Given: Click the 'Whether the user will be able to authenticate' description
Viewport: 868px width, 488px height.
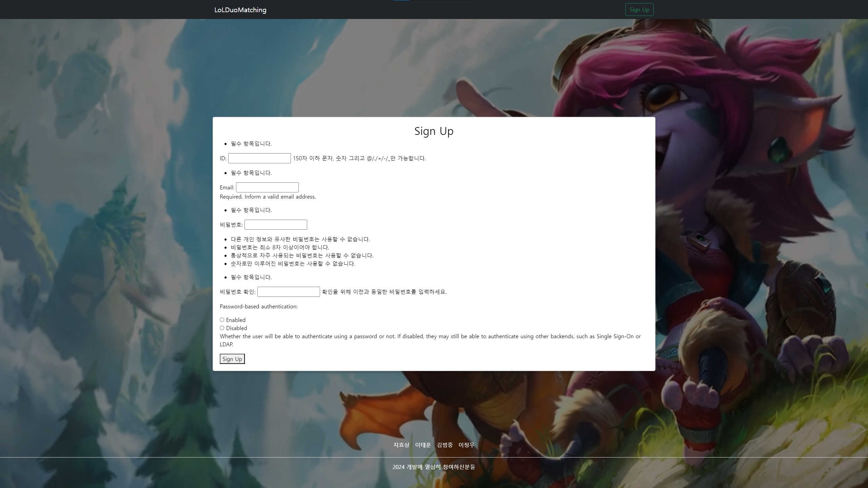Looking at the screenshot, I should point(430,340).
